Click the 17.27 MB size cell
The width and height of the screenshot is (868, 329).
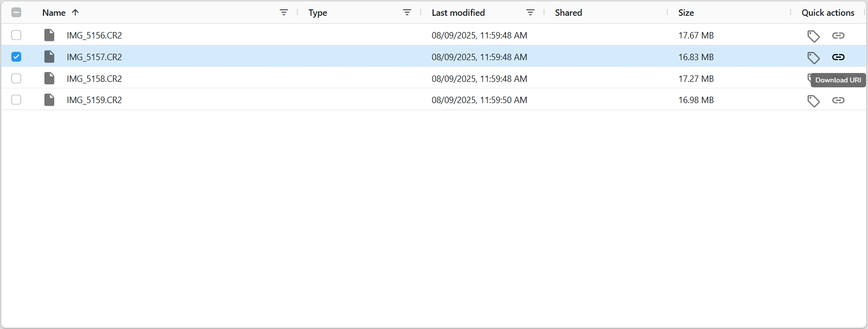pyautogui.click(x=696, y=79)
